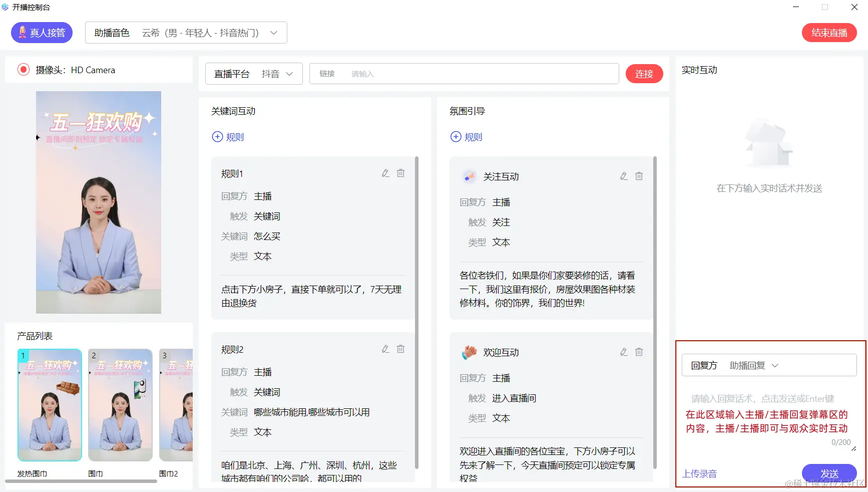Delete the 关注互动 card via trash icon
The height and width of the screenshot is (492, 868).
click(x=639, y=176)
